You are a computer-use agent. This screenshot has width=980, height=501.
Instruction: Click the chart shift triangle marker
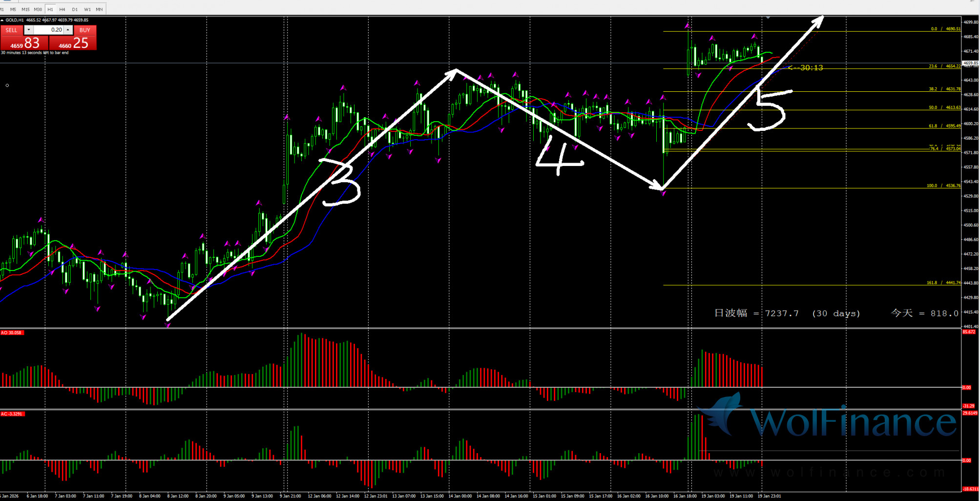pos(768,18)
